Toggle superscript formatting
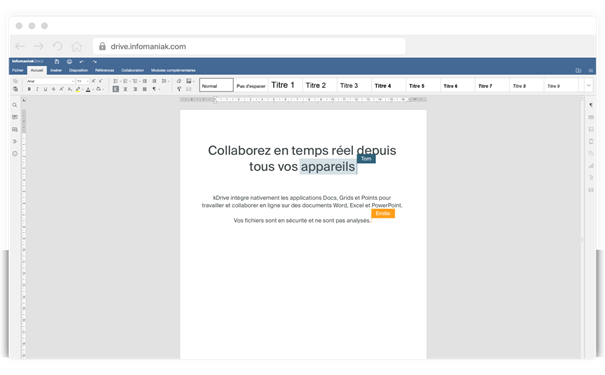The image size is (605, 375). coord(61,89)
